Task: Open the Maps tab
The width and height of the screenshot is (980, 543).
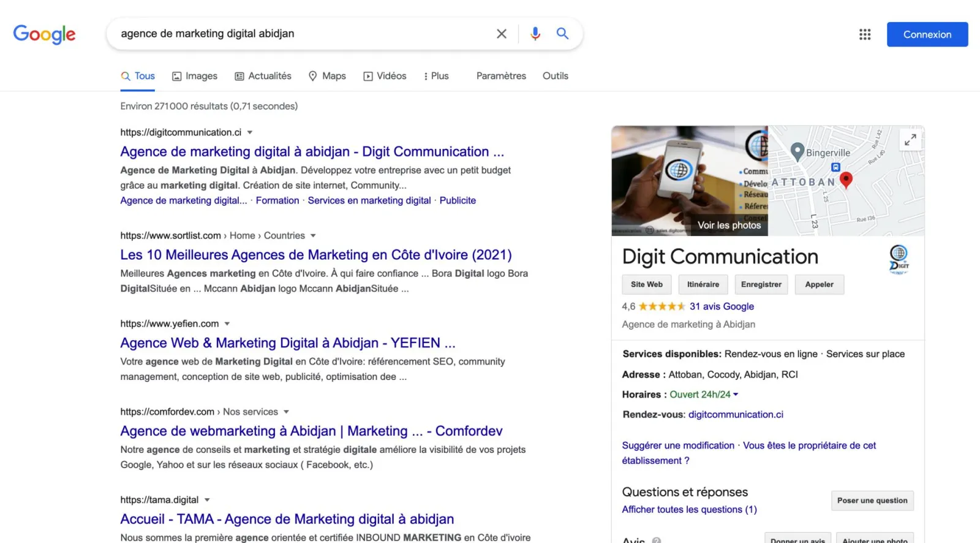Action: coord(327,76)
